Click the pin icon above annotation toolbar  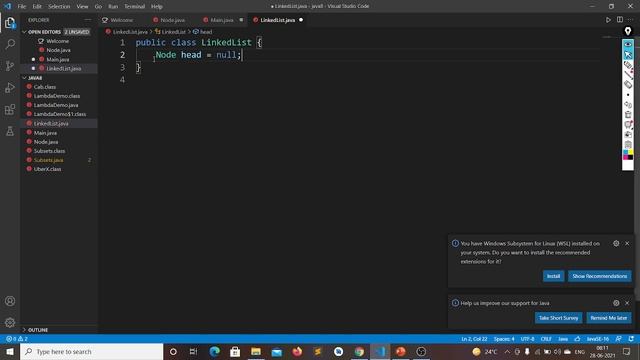[628, 31]
